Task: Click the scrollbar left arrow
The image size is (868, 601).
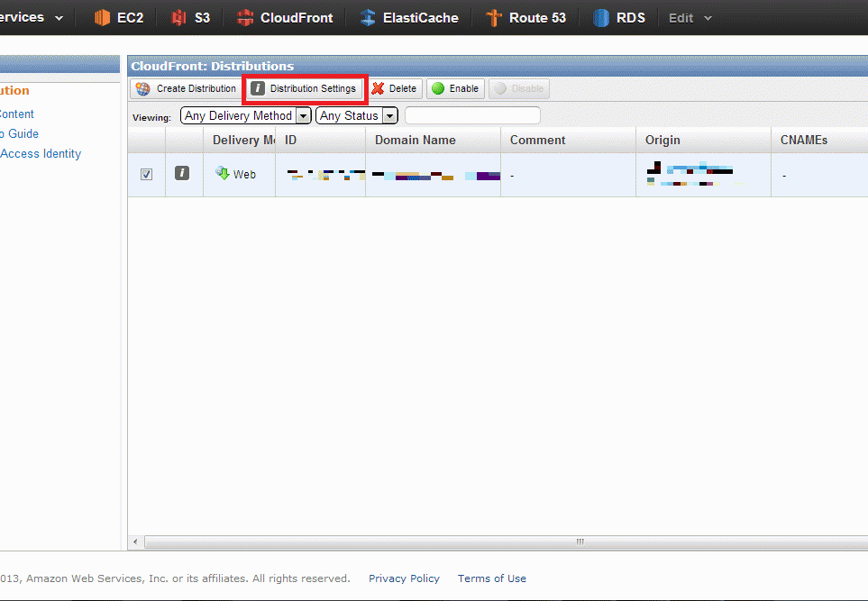Action: tap(135, 542)
